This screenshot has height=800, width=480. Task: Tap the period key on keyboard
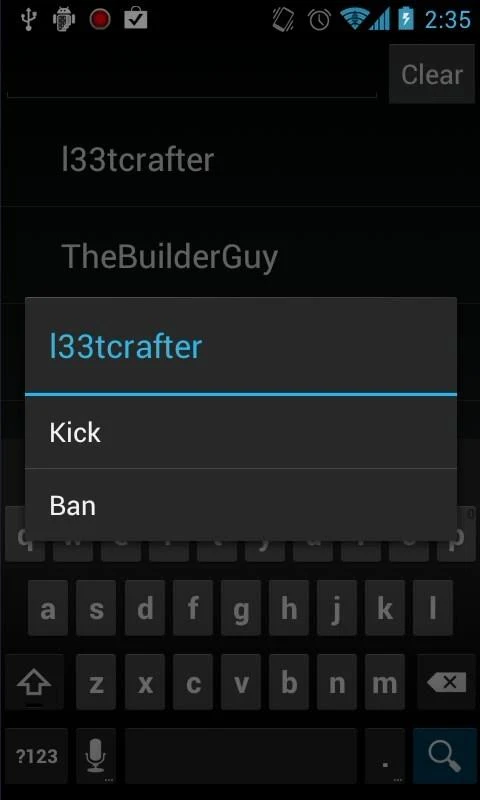pos(385,755)
